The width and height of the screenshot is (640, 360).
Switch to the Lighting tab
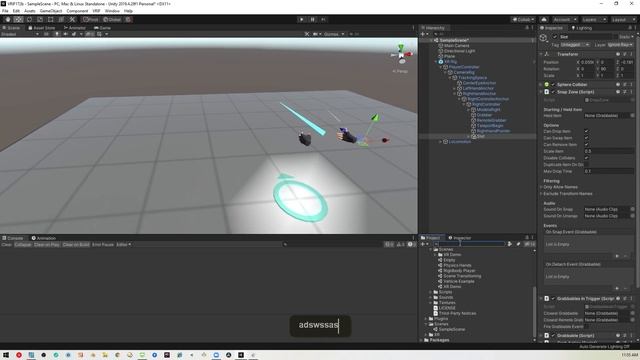pos(582,28)
